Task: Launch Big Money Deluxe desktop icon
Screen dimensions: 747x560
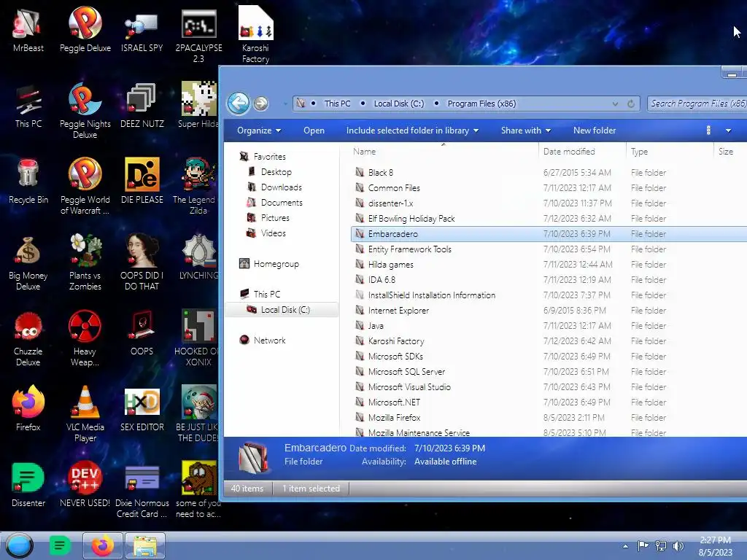Action: pos(28,263)
